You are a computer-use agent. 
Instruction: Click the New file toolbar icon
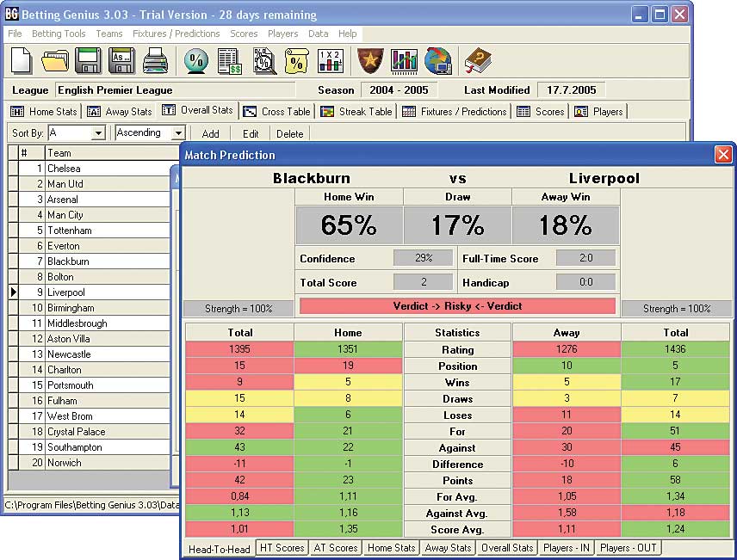click(x=22, y=61)
